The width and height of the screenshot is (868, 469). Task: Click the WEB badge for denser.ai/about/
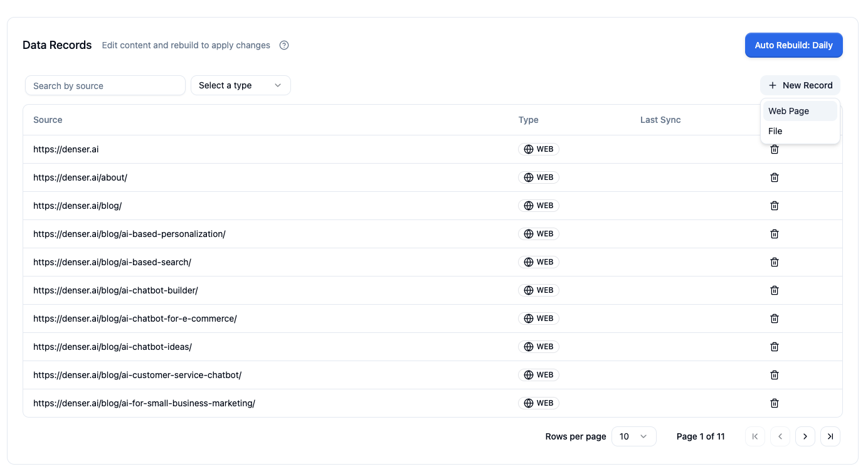[539, 177]
